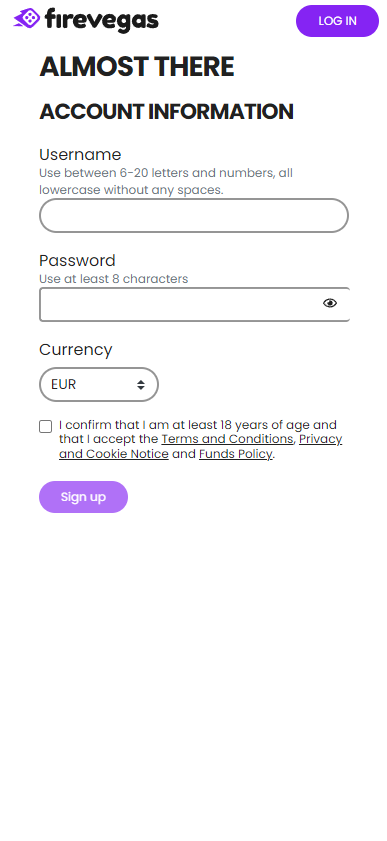This screenshot has width=387, height=841.
Task: Click the Password field label
Action: tap(77, 261)
